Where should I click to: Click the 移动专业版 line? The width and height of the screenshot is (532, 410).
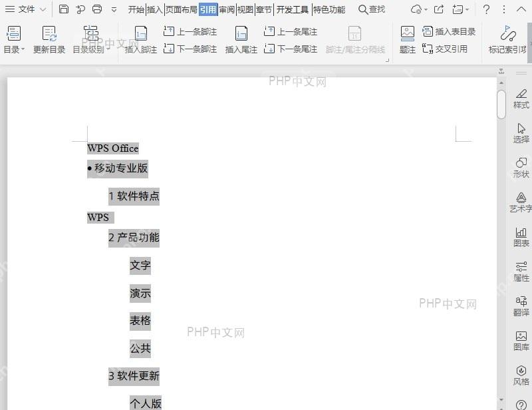click(118, 168)
